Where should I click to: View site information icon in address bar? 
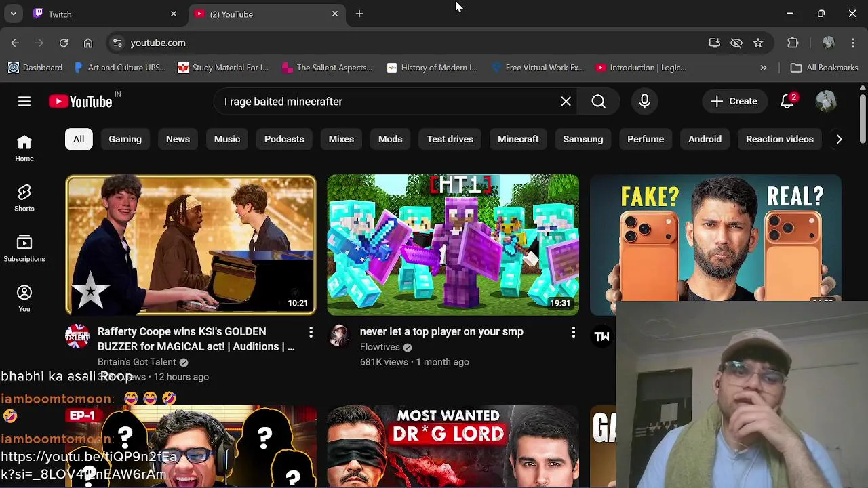(117, 43)
